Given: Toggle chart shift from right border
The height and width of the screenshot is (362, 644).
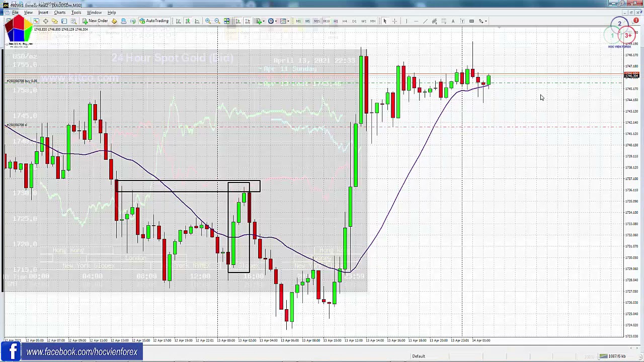Looking at the screenshot, I should click(x=248, y=21).
